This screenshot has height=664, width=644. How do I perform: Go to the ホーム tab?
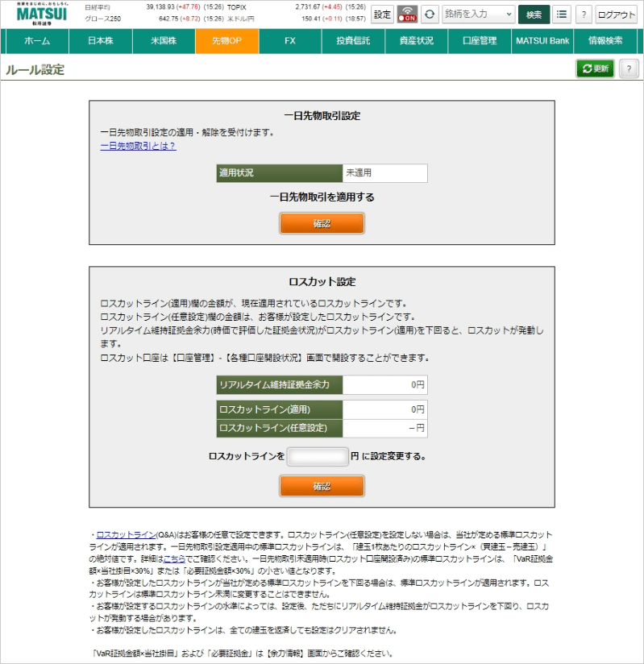click(x=37, y=41)
